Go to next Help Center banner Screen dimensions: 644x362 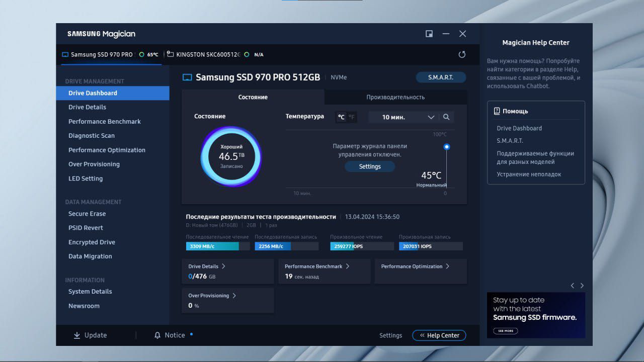582,286
